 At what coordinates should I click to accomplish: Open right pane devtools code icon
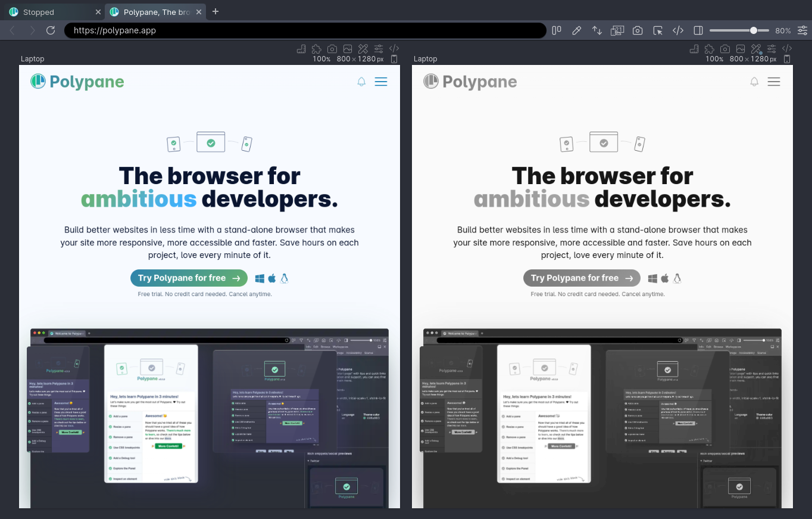(787, 49)
